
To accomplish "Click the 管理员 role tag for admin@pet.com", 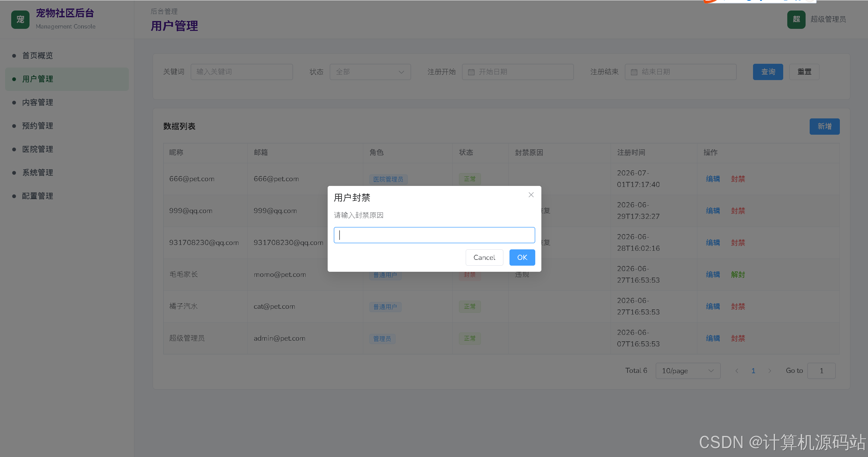I will pyautogui.click(x=382, y=339).
